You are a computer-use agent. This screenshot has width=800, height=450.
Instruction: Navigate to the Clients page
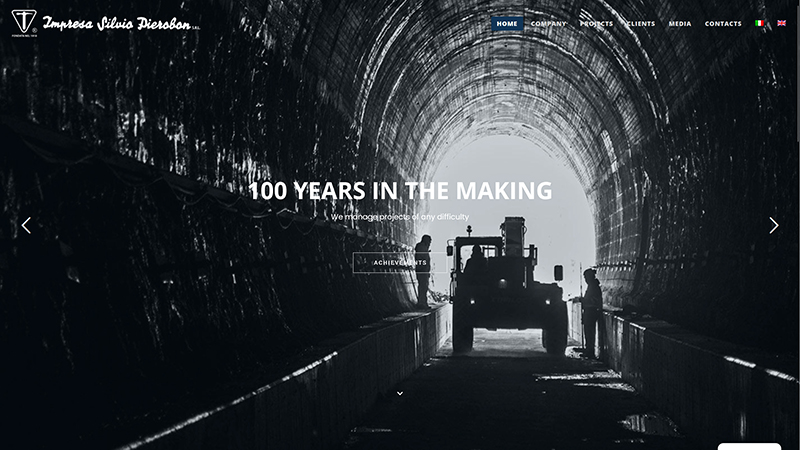[641, 23]
